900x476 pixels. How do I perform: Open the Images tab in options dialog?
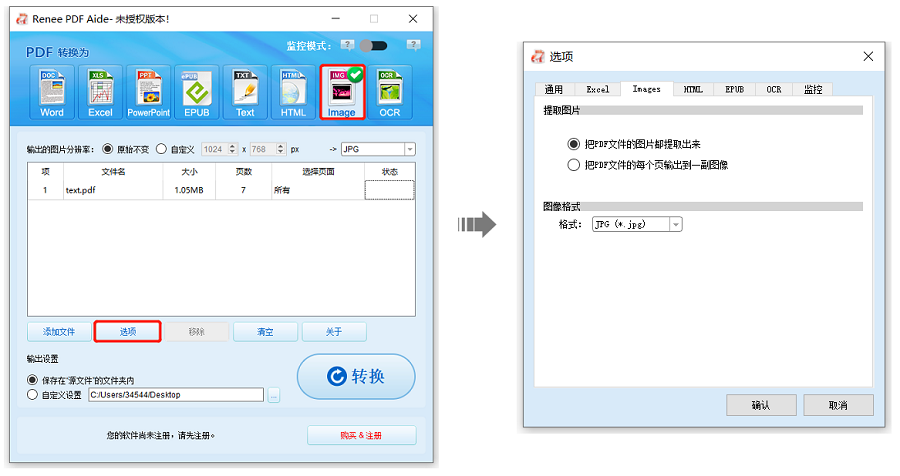[647, 89]
